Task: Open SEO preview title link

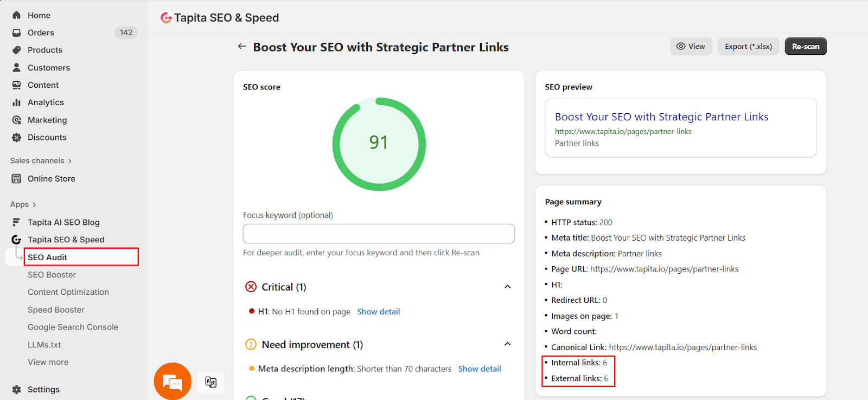Action: click(662, 117)
